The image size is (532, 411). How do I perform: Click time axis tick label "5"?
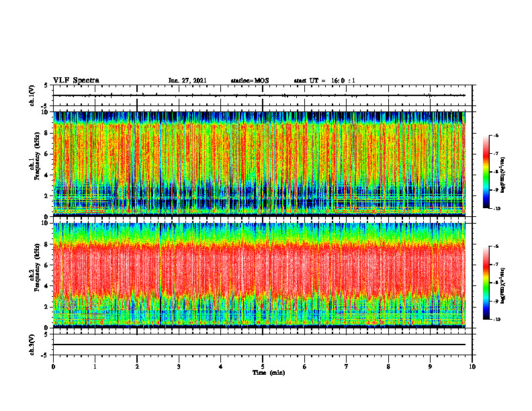point(263,367)
